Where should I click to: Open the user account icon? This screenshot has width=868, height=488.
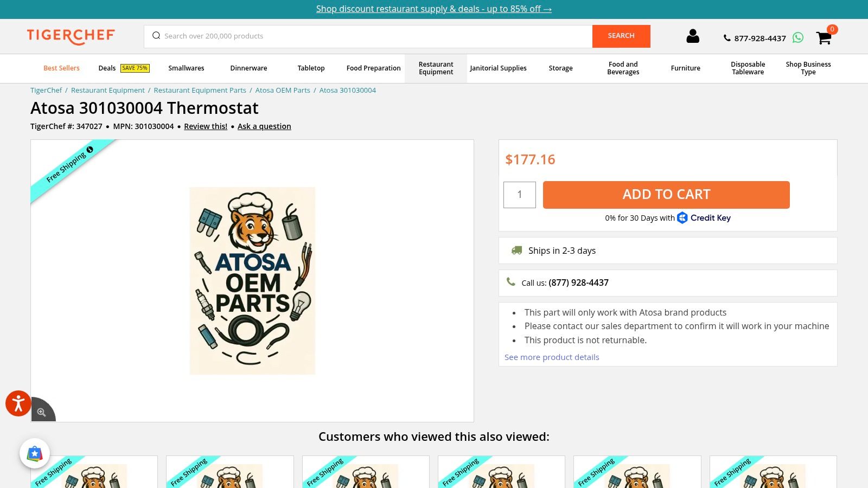tap(692, 36)
